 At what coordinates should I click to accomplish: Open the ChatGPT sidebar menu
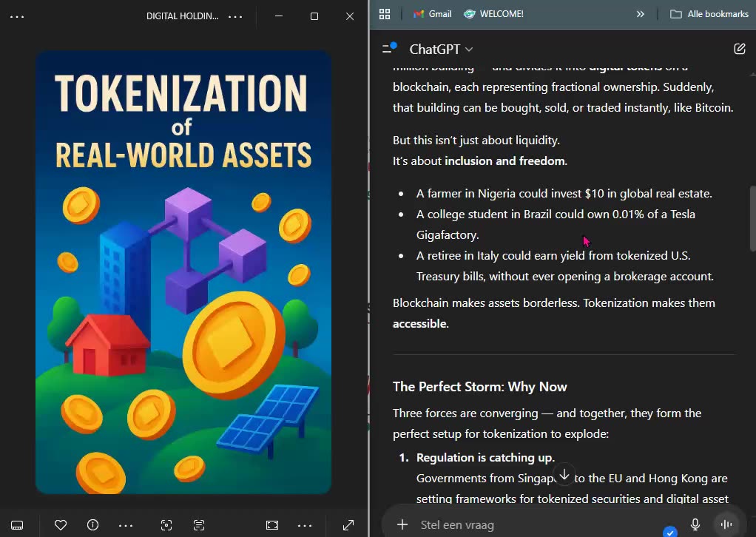(x=388, y=48)
